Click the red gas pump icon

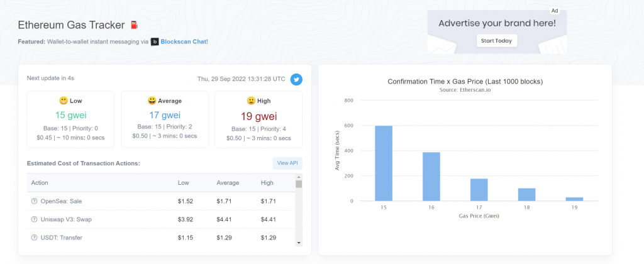(134, 25)
